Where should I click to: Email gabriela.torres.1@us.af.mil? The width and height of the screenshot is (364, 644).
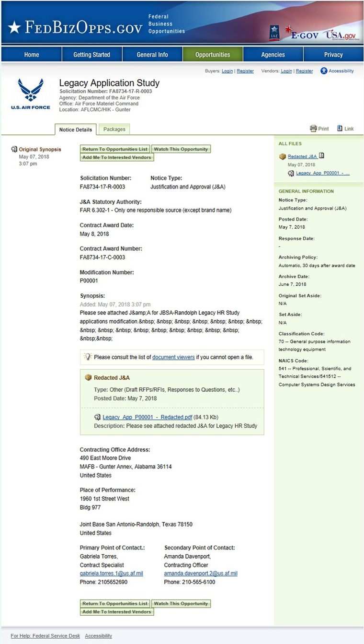[x=111, y=574]
